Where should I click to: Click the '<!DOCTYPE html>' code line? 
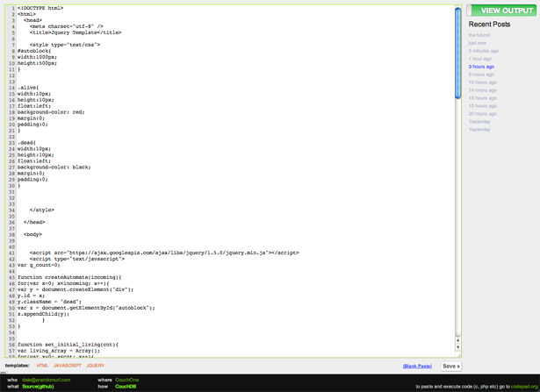pos(40,8)
